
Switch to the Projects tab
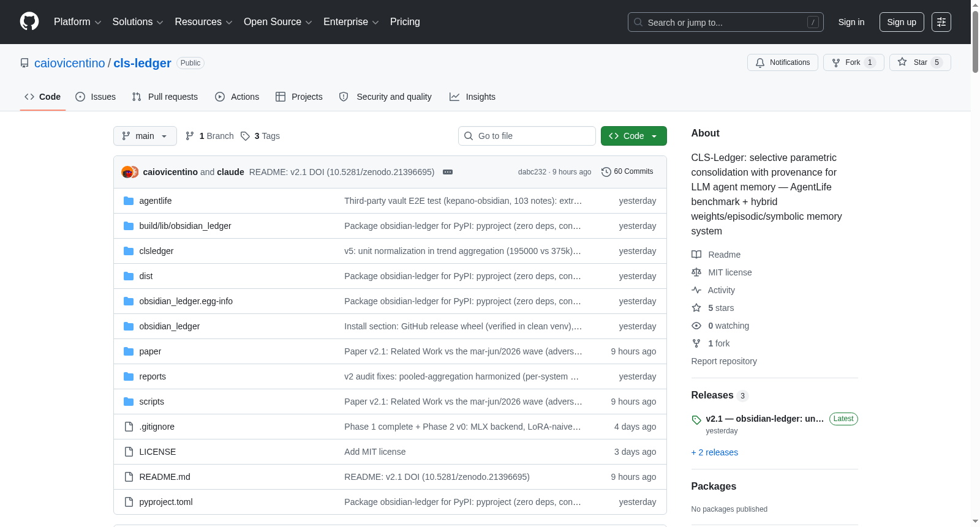coord(299,97)
